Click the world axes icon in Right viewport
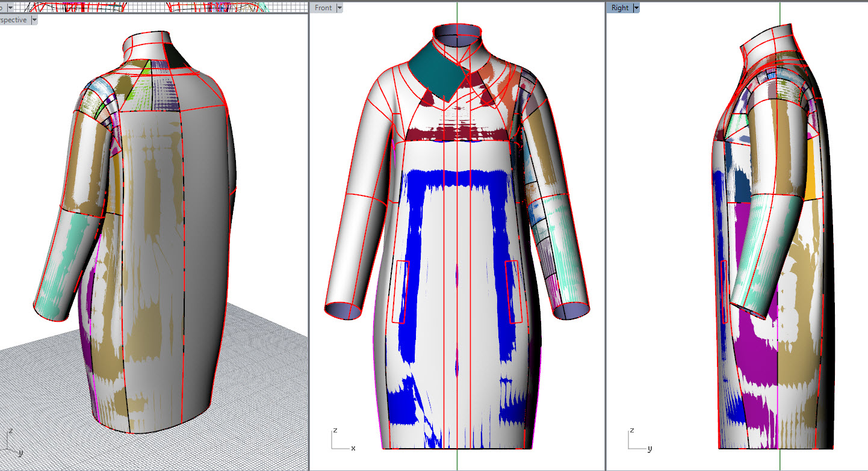Viewport: 868px width, 471px height. click(637, 440)
